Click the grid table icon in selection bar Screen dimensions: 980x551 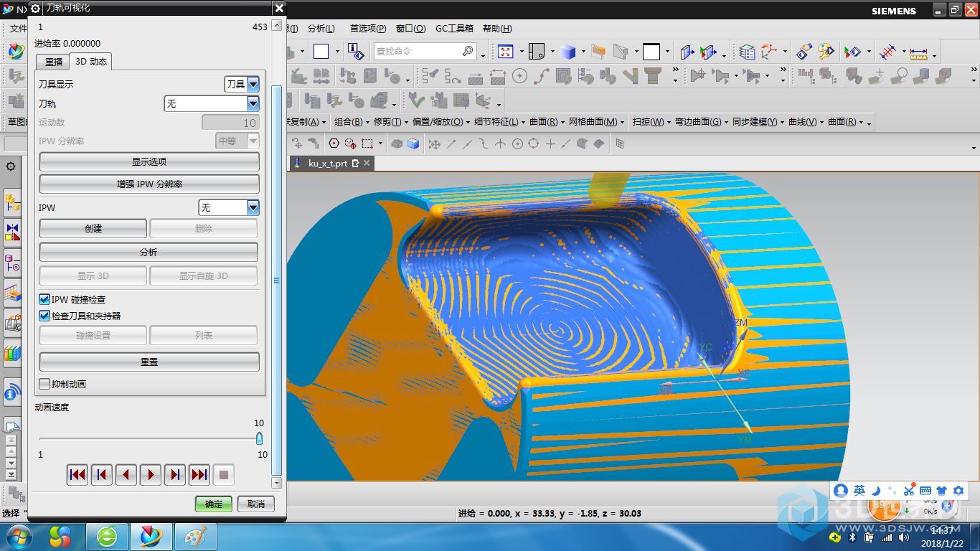[620, 143]
